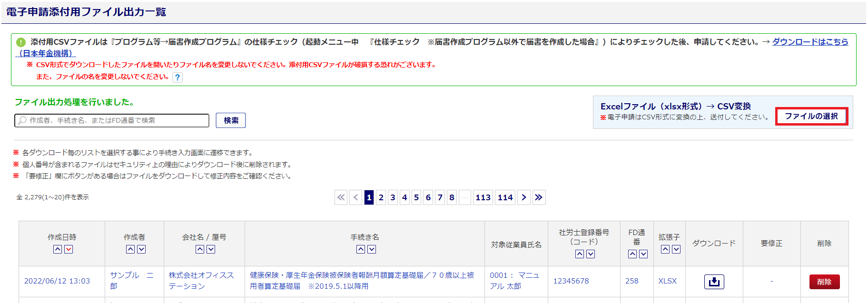Sort 手続き名 column descending
This screenshot has height=303, width=868.
point(372,249)
